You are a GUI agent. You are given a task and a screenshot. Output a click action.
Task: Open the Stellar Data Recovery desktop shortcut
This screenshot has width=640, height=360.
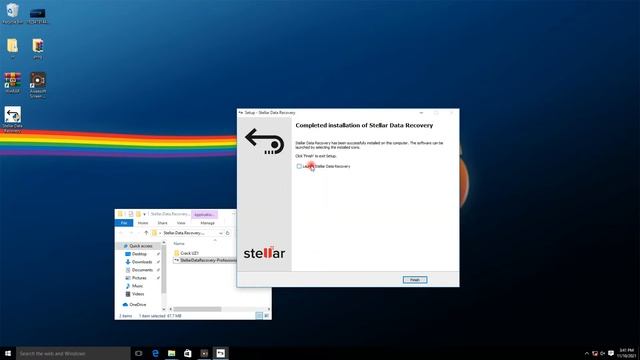tap(13, 120)
